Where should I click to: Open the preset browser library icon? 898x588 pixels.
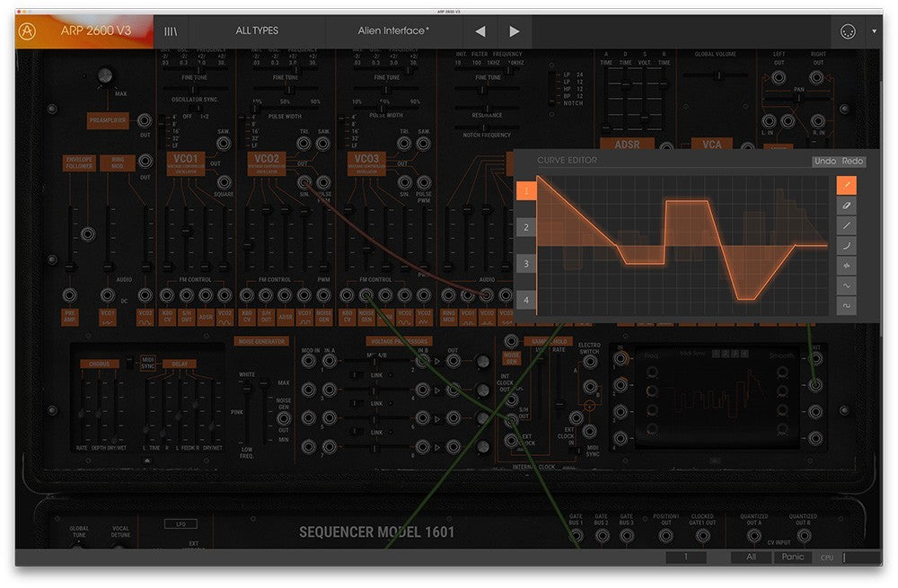171,31
